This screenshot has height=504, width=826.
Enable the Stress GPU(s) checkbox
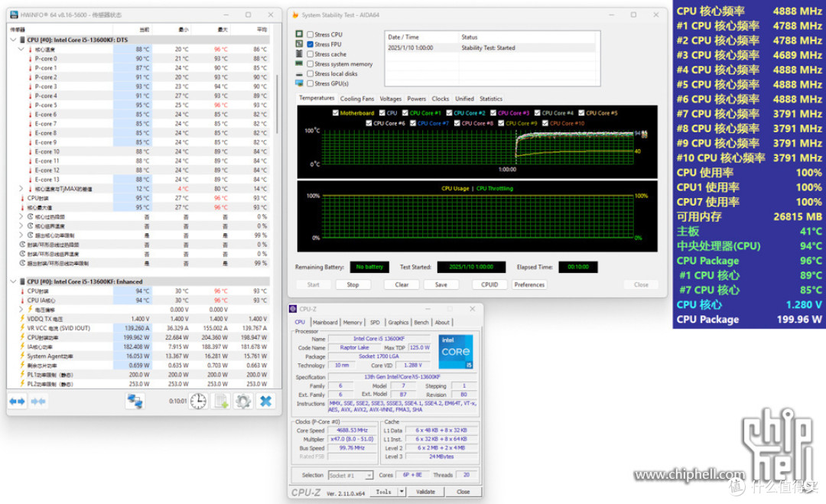click(x=311, y=83)
